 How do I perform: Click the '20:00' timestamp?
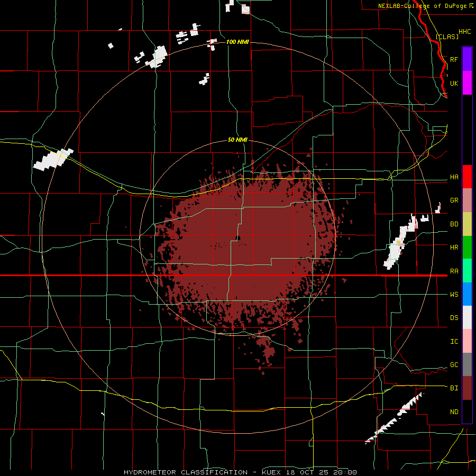point(347,472)
